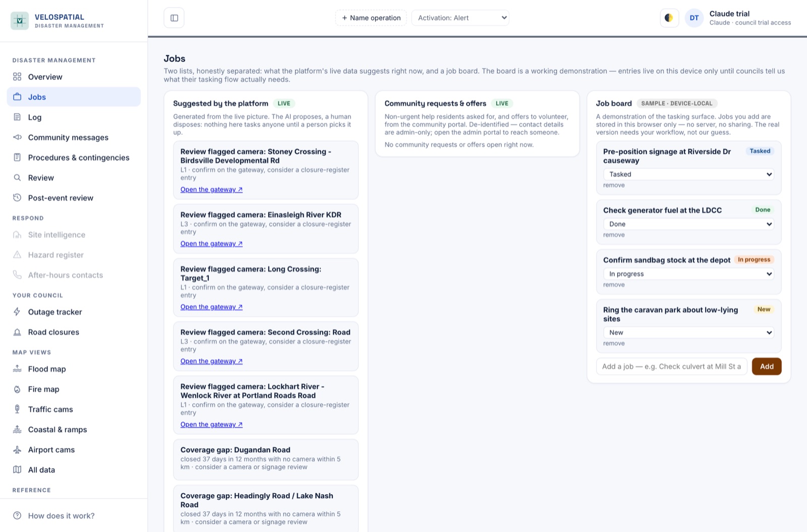This screenshot has height=532, width=807.
Task: Open After-hours contacts in the sidebar
Action: (x=74, y=275)
